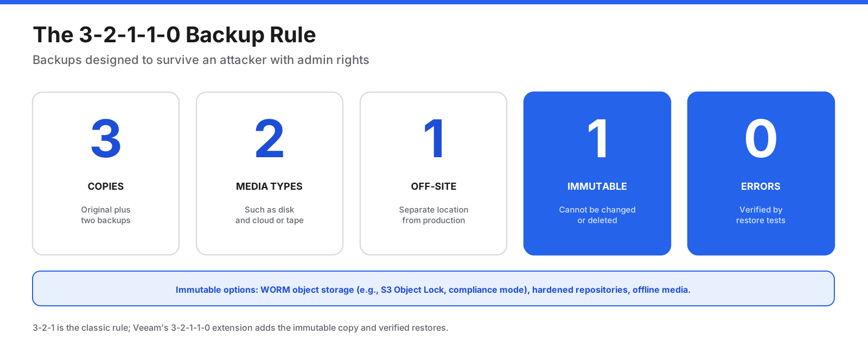Select subtitle about attacker with admin rights

pos(201,60)
